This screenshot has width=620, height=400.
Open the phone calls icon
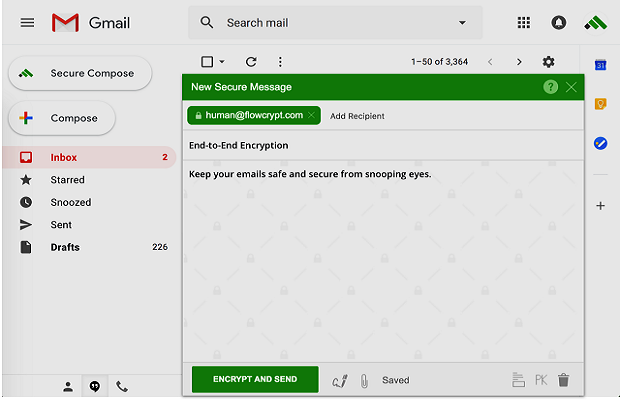coord(122,386)
